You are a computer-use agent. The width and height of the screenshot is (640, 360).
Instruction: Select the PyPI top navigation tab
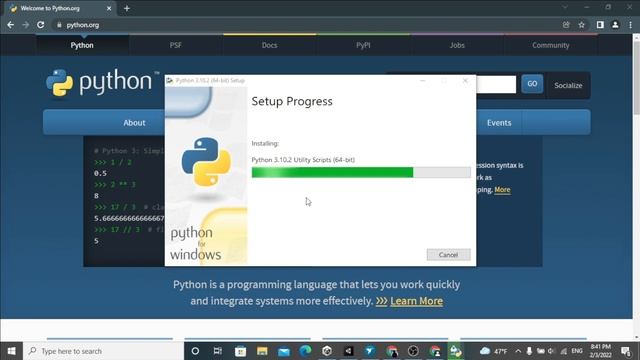pos(363,45)
